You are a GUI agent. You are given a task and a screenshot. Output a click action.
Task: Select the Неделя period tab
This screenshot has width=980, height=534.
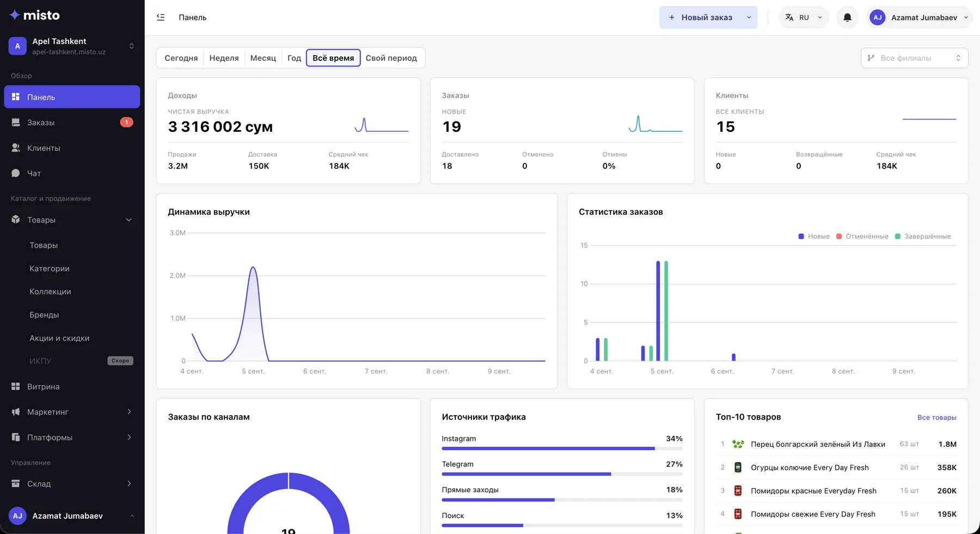224,58
